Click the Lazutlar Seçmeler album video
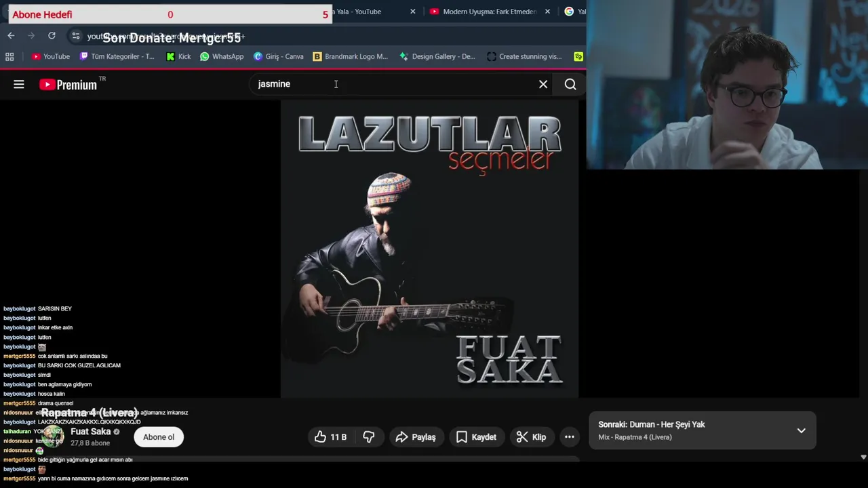 (x=429, y=249)
